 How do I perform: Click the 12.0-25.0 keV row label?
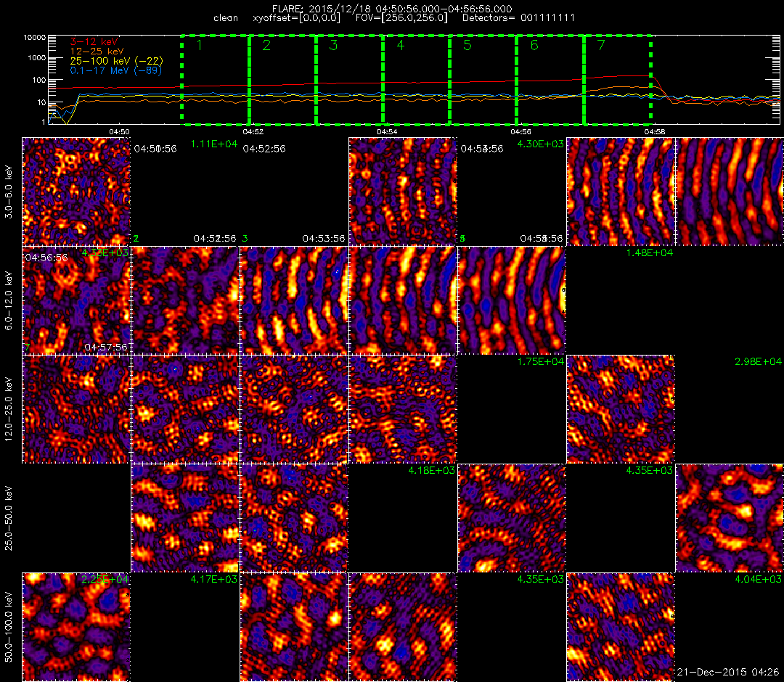[x=9, y=409]
